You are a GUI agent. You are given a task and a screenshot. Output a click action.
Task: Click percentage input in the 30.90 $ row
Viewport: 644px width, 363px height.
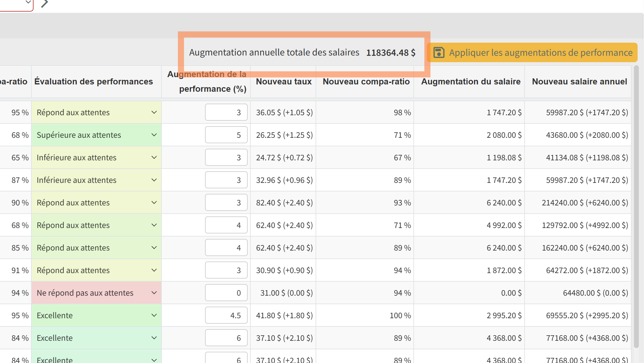coord(226,270)
